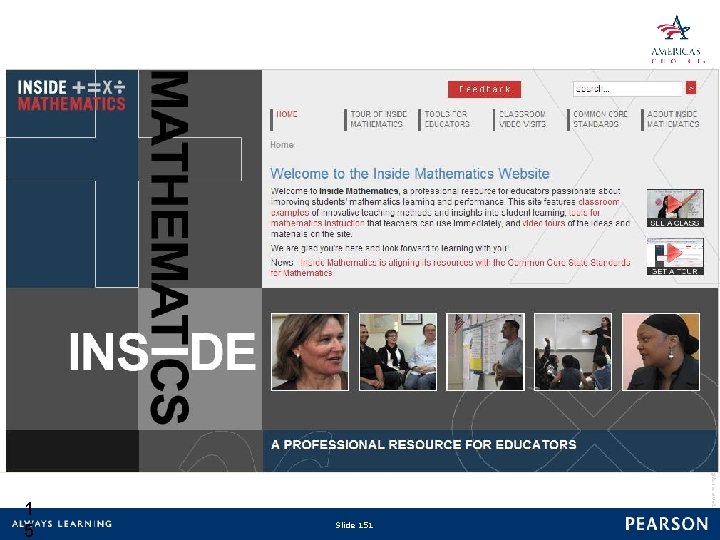Click the large white INSIDE banner text
720x540 pixels.
click(x=162, y=352)
